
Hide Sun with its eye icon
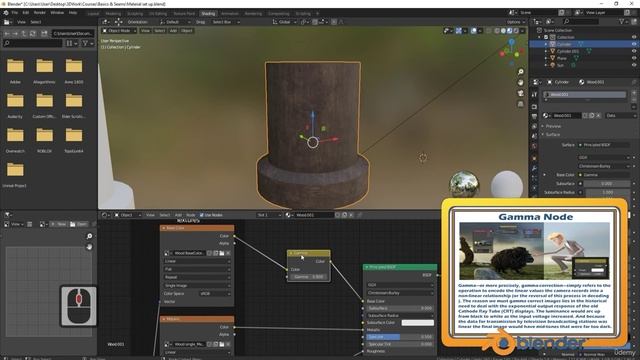(634, 65)
